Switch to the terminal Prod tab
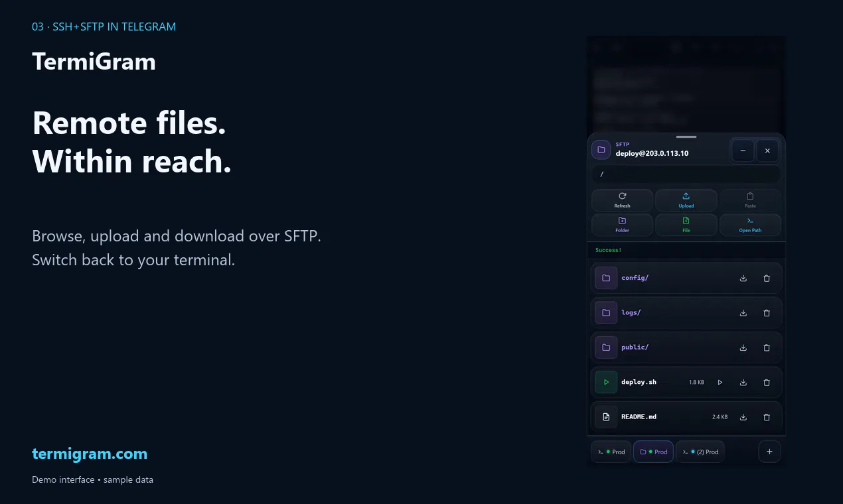This screenshot has height=504, width=843. coord(611,452)
